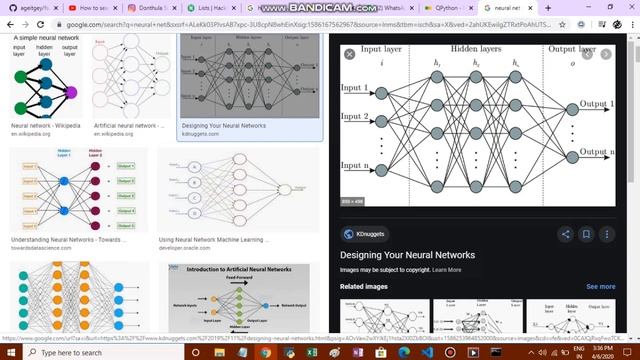Viewport: 640px width, 360px height.
Task: Select the highlighted kdnuggets.com result thumbnail
Action: click(250, 76)
